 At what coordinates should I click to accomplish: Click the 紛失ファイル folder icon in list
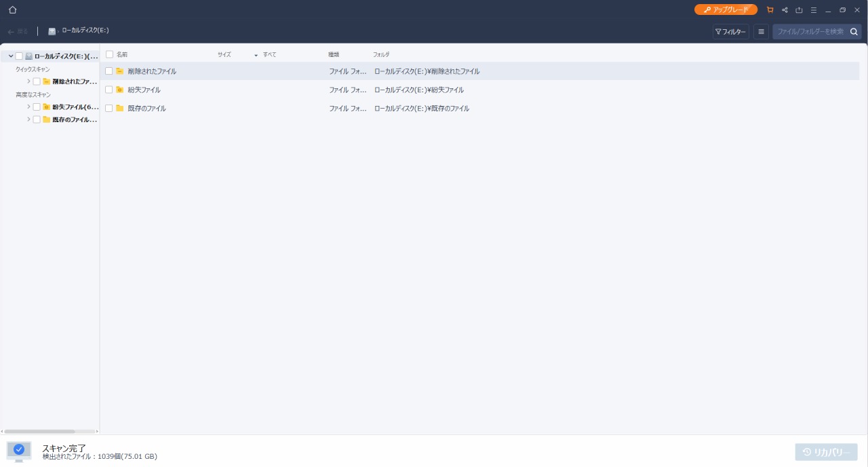click(119, 90)
